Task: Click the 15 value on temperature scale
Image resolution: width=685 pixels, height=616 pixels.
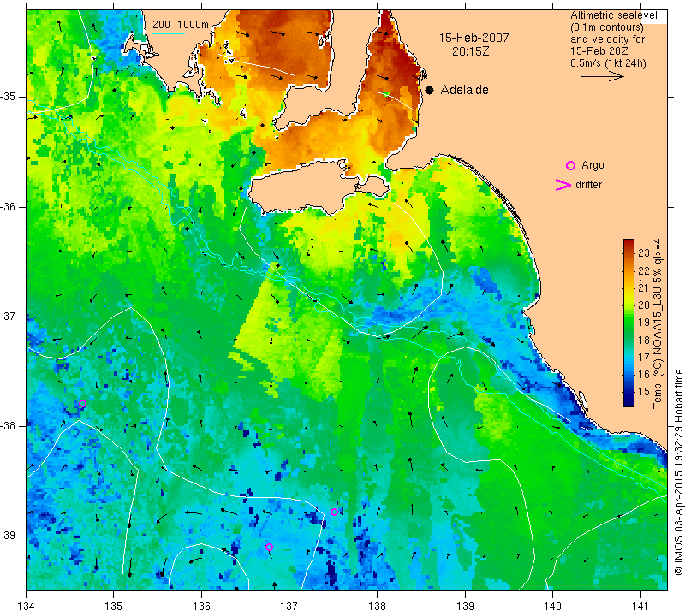Action: (644, 392)
